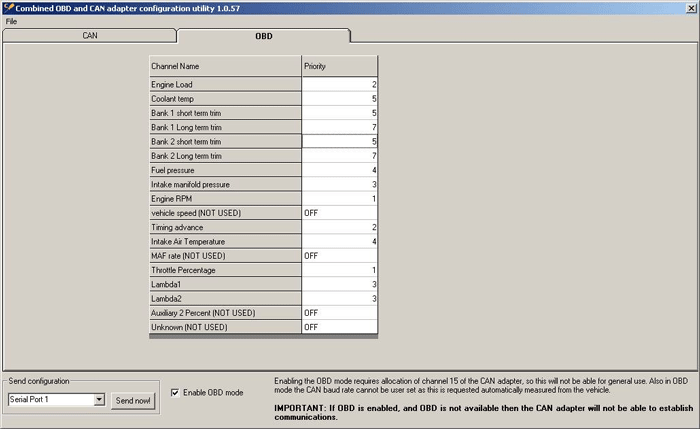Screen dimensions: 700x429
Task: Select the Bank 2 short term trim priority cell
Action: (x=339, y=142)
